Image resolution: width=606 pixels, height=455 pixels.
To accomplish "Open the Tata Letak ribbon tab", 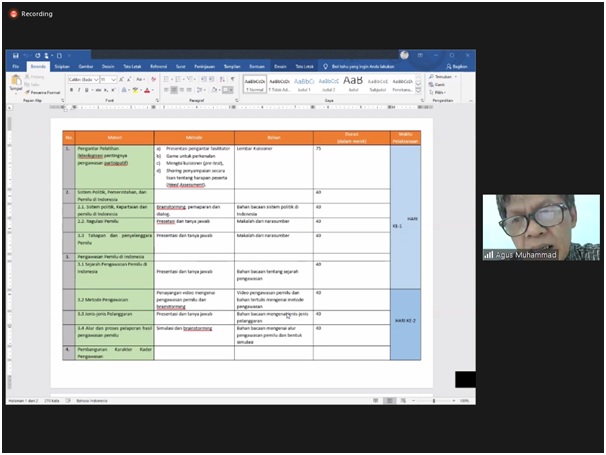I will click(132, 66).
